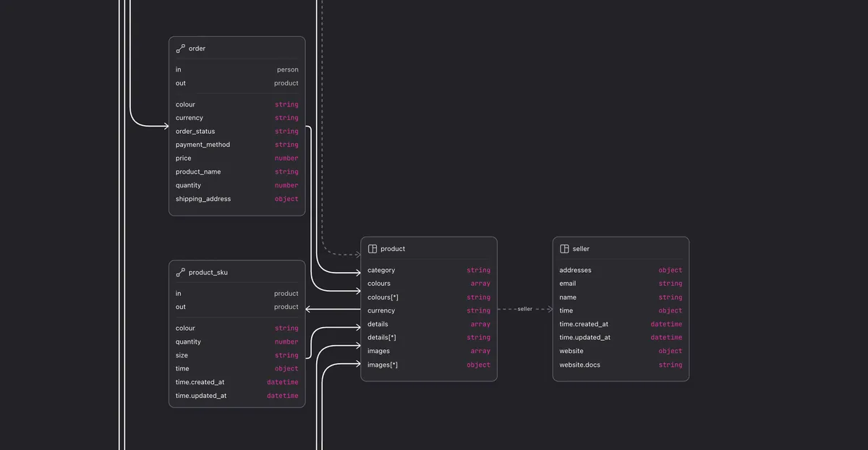This screenshot has width=868, height=450.
Task: Click the table icon on the product node
Action: (373, 249)
